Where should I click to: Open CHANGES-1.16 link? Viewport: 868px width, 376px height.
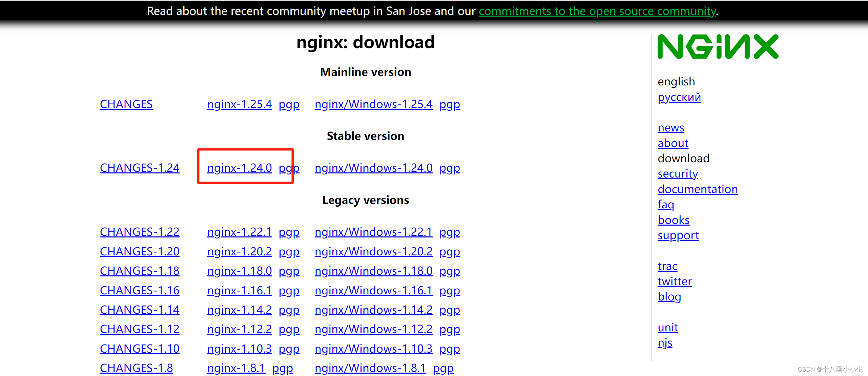(x=140, y=290)
